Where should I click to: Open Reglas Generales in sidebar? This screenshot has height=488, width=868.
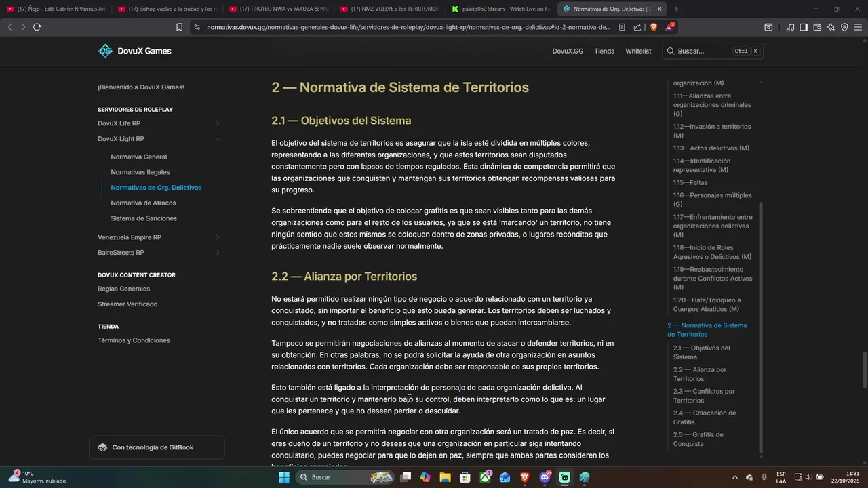coord(123,289)
